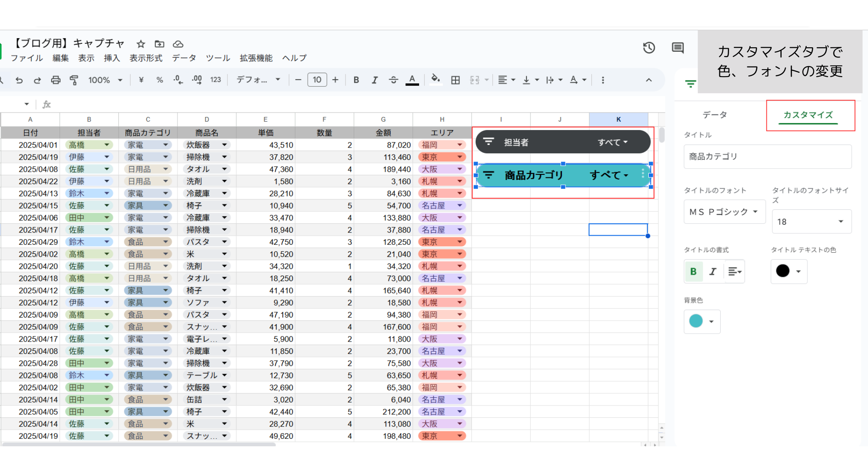Open text rotation dropdown

tap(578, 80)
